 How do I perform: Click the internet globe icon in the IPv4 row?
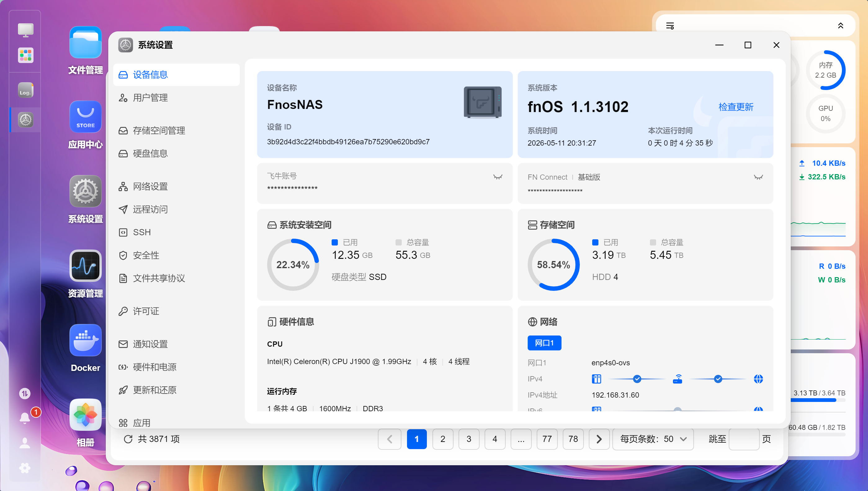[758, 379]
